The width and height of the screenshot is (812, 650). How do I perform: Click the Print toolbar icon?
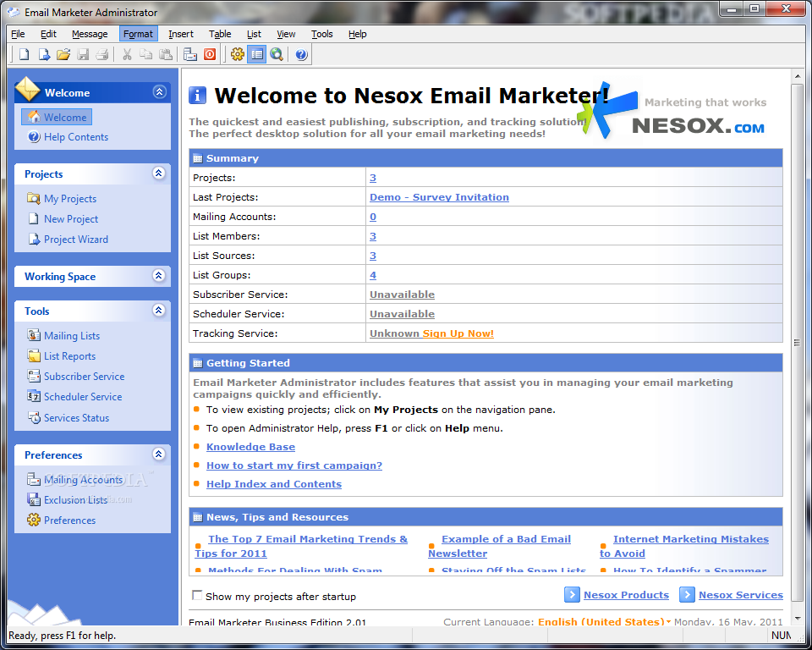102,54
